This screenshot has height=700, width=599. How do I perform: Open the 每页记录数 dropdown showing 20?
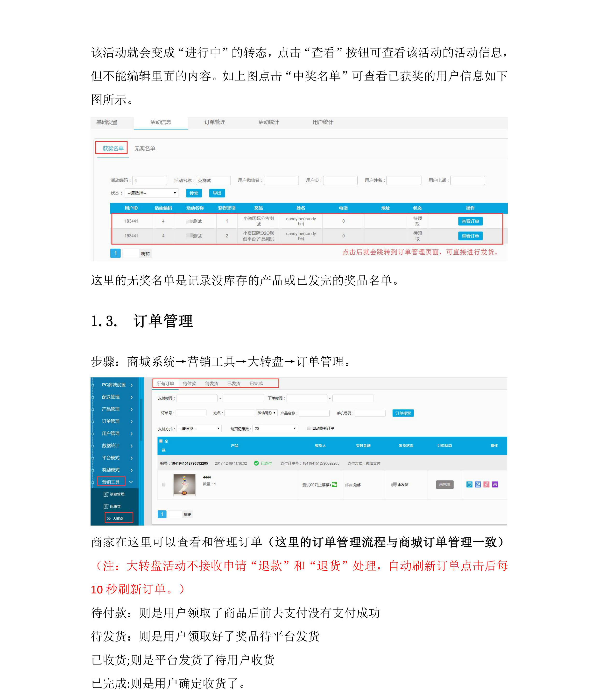point(275,428)
